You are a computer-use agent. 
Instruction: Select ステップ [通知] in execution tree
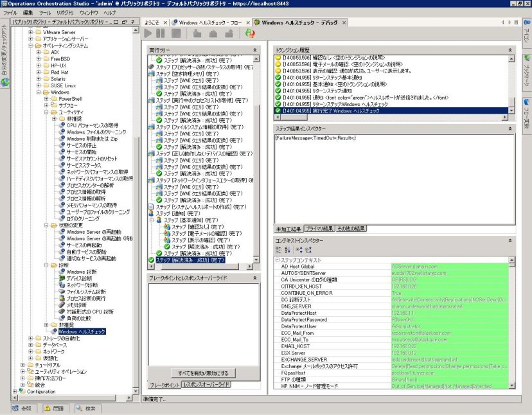pos(178,213)
